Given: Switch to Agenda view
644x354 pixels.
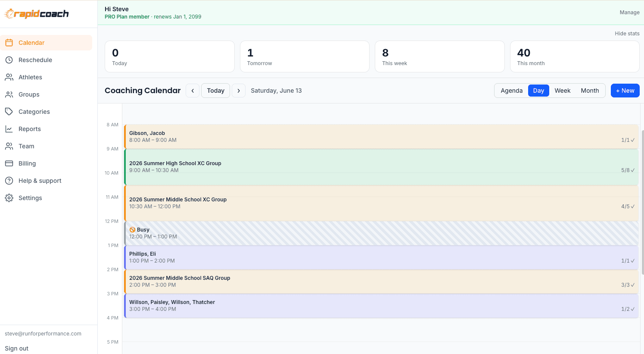Looking at the screenshot, I should point(512,91).
